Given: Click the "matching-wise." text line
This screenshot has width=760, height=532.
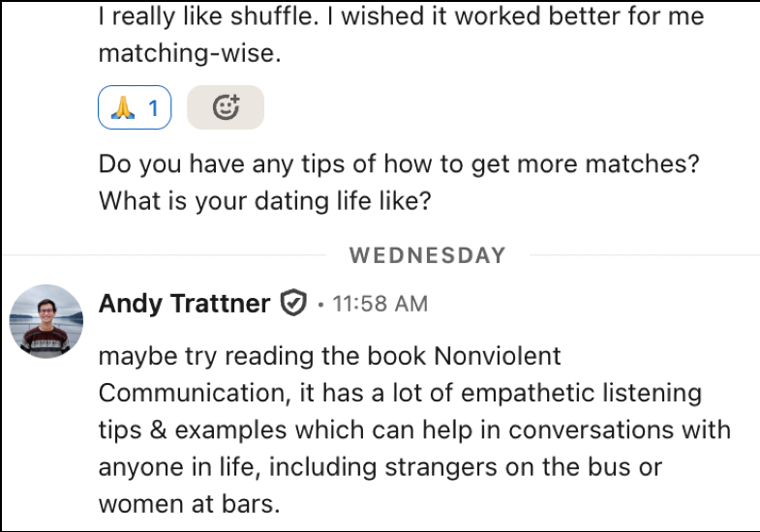Looking at the screenshot, I should [x=190, y=54].
